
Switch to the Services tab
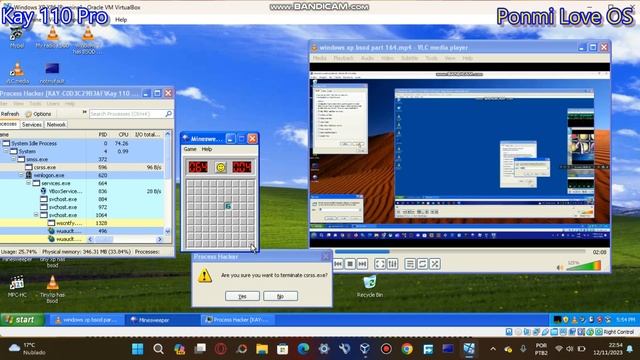(32, 124)
